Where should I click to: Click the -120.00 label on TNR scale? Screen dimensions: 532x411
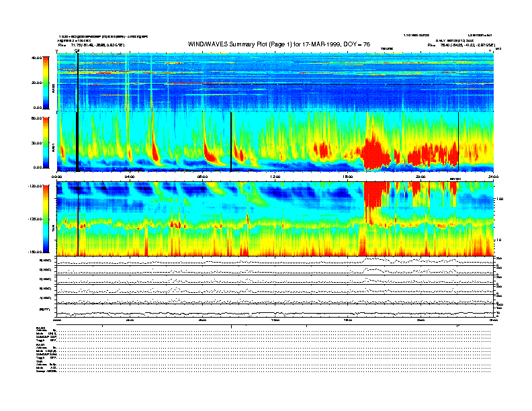36,186
